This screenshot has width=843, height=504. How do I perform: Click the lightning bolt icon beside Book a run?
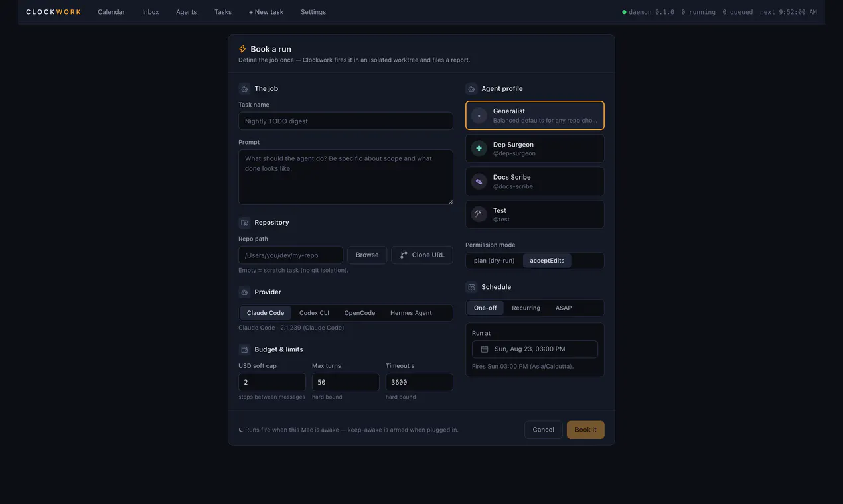point(242,49)
